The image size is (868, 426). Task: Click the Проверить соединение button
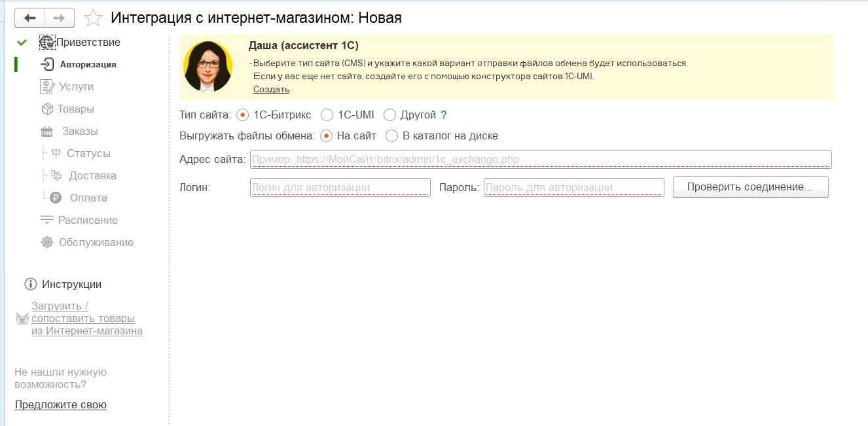pos(751,187)
